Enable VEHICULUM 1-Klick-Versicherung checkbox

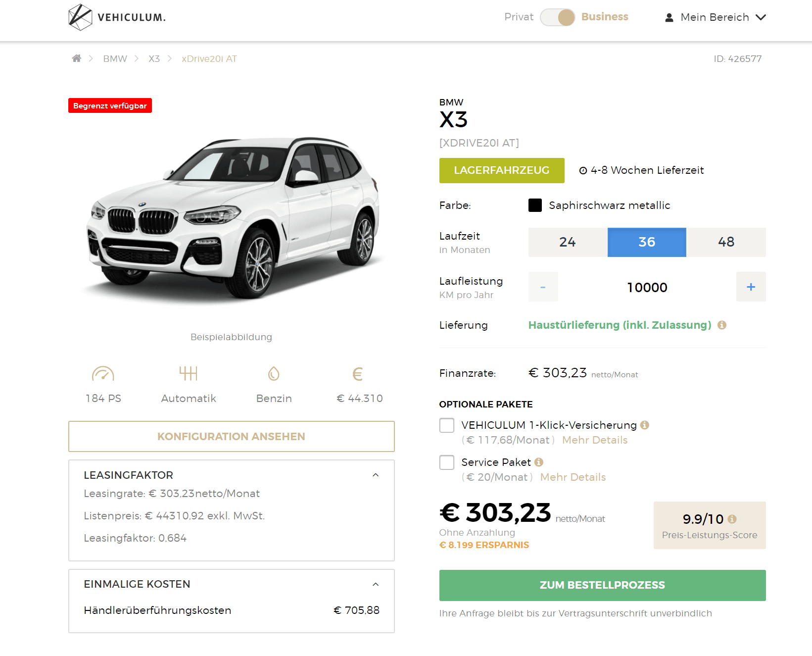pyautogui.click(x=447, y=425)
